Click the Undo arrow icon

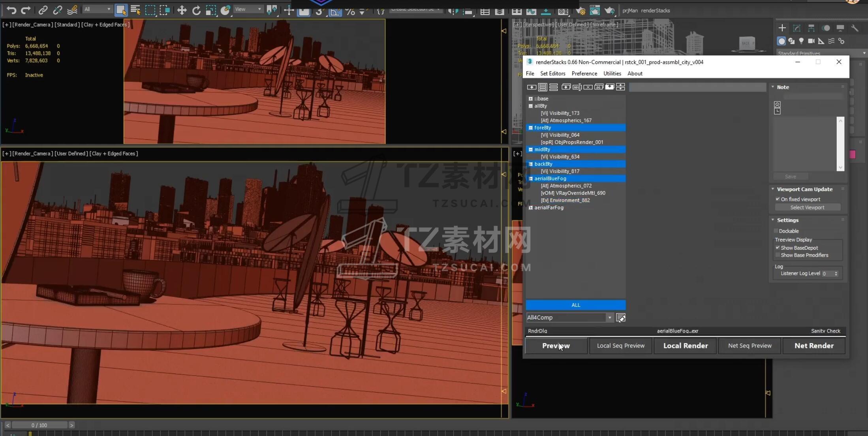click(11, 10)
